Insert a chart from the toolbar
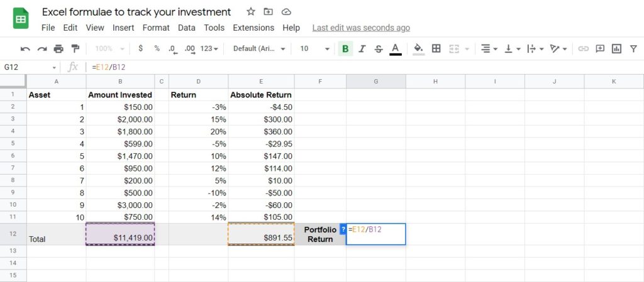 pos(616,49)
